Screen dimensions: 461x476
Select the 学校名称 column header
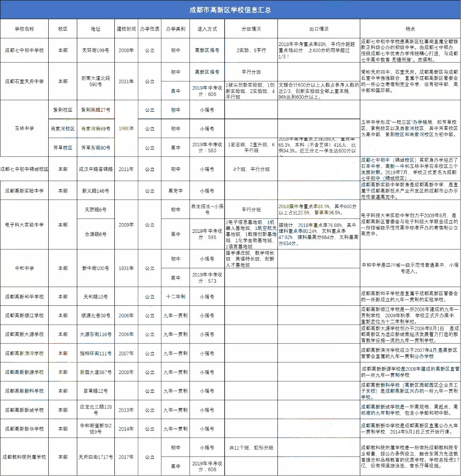[x=25, y=29]
